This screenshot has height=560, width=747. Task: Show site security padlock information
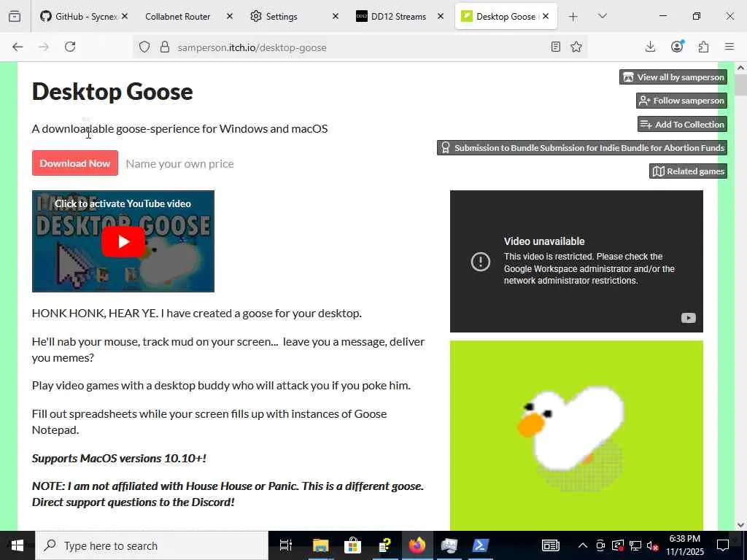(165, 47)
